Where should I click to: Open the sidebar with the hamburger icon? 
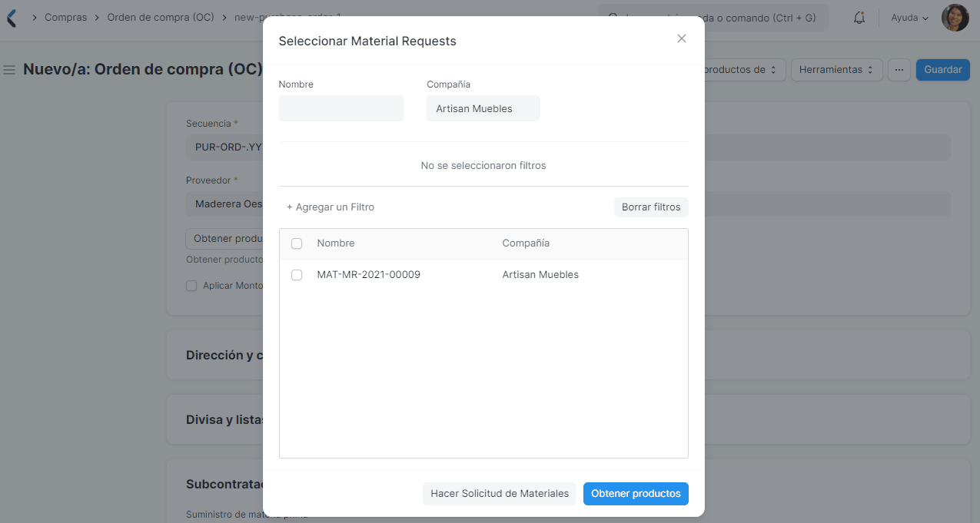coord(8,69)
